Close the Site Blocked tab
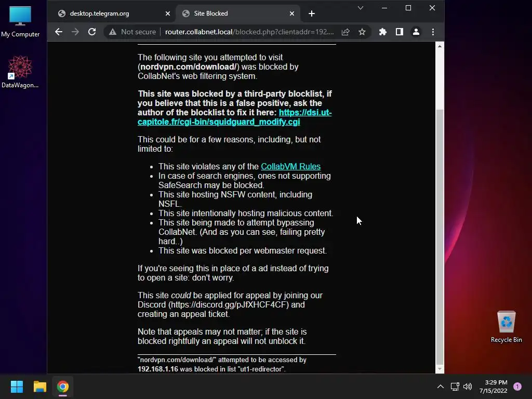Viewport: 532px width, 399px height. click(x=292, y=14)
